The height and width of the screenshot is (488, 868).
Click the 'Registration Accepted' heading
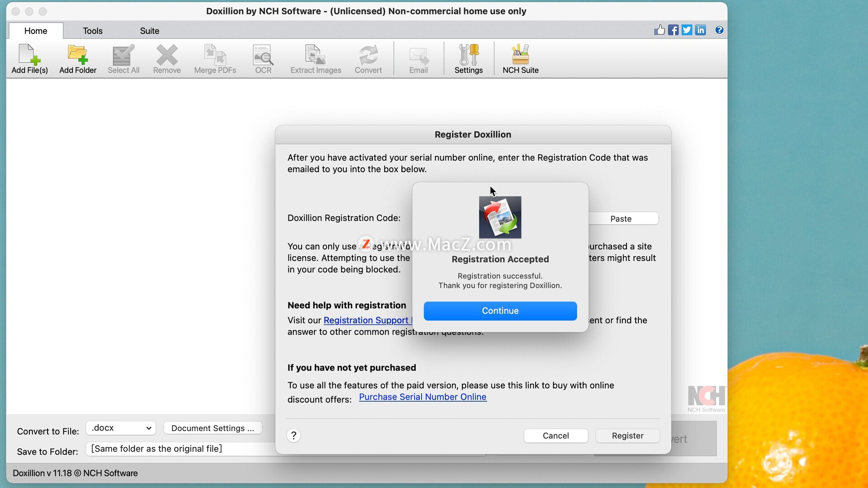pyautogui.click(x=500, y=259)
